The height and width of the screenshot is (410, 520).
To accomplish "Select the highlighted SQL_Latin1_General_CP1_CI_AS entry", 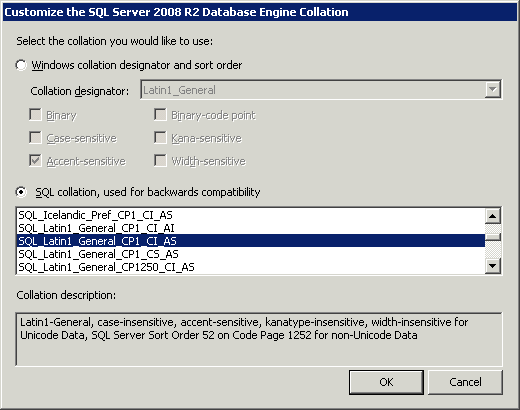I will pos(251,241).
